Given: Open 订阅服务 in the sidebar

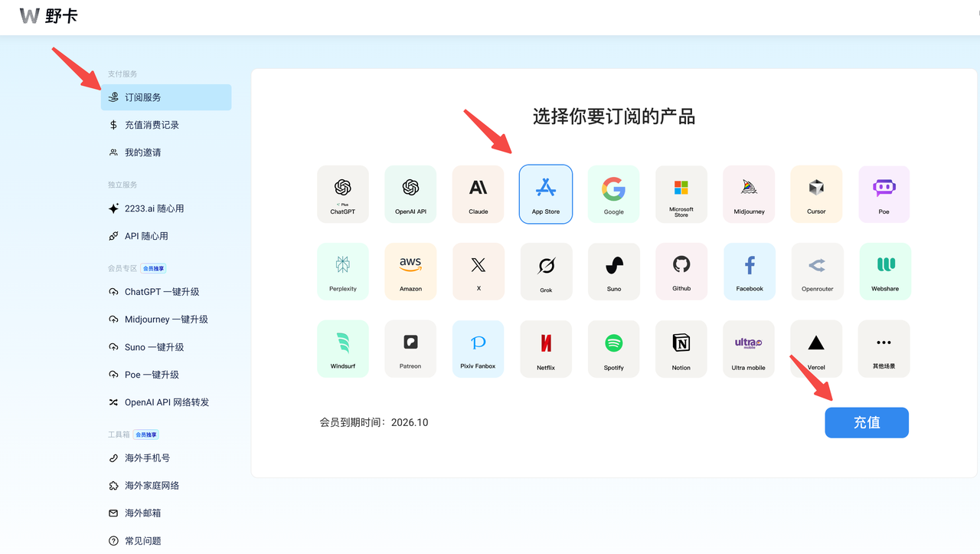Looking at the screenshot, I should pyautogui.click(x=166, y=97).
